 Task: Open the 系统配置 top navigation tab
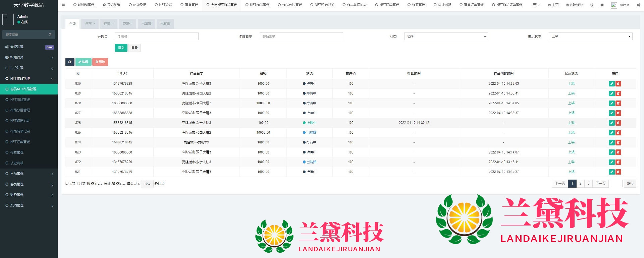pyautogui.click(x=112, y=5)
